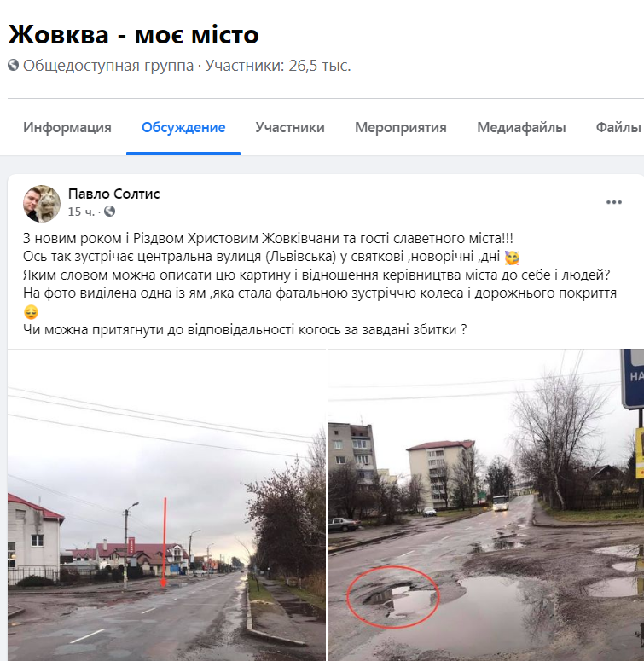Click Общедоступная группа label

[x=108, y=66]
